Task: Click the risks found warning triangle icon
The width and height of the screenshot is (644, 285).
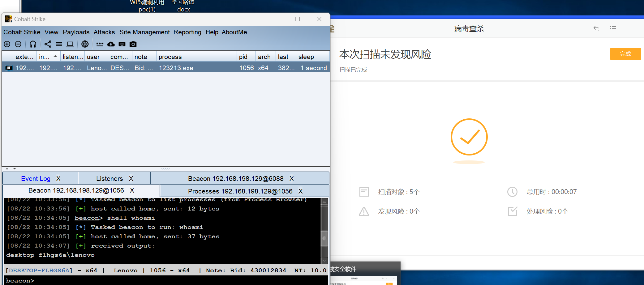Action: coord(364,211)
